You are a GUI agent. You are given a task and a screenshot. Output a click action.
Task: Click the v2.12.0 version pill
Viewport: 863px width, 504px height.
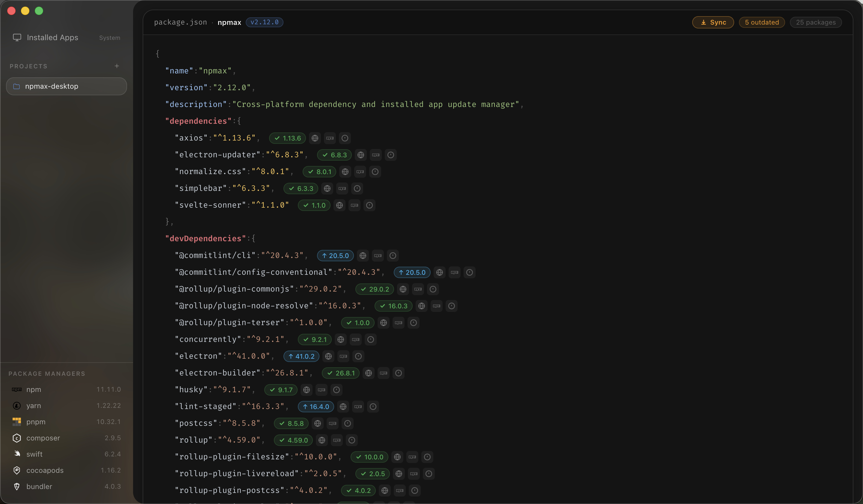[264, 22]
